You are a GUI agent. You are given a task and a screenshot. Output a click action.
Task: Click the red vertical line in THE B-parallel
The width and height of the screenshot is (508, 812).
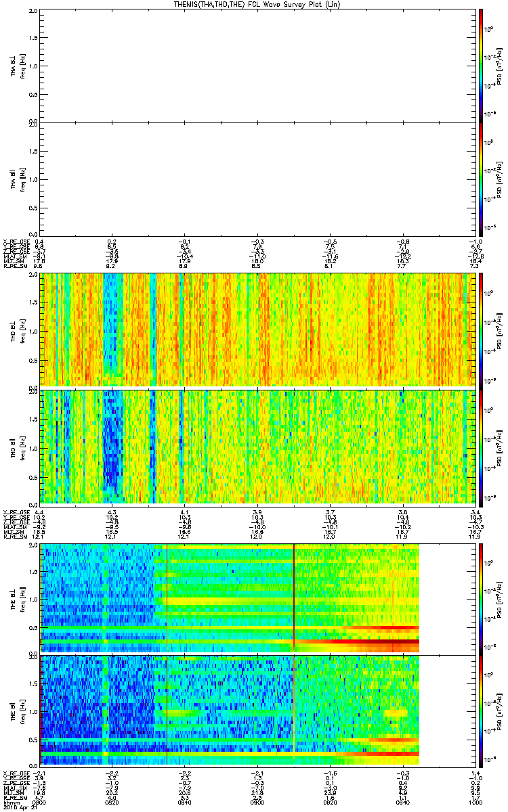(x=167, y=709)
